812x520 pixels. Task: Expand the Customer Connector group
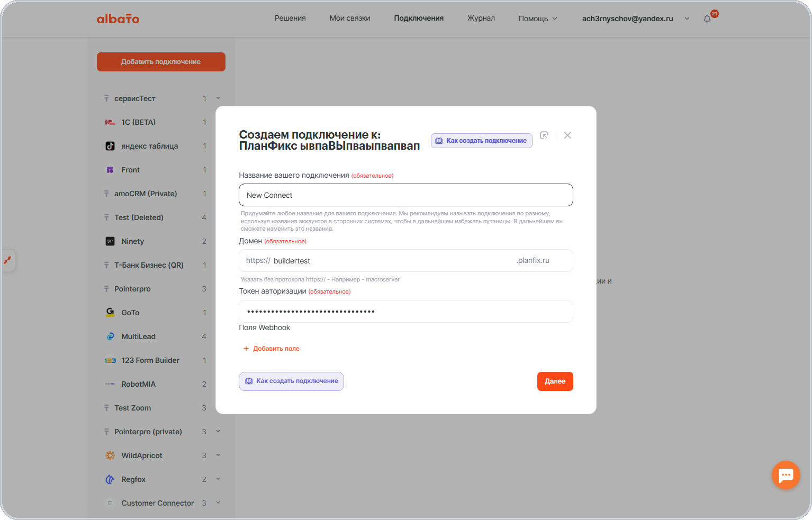[218, 503]
